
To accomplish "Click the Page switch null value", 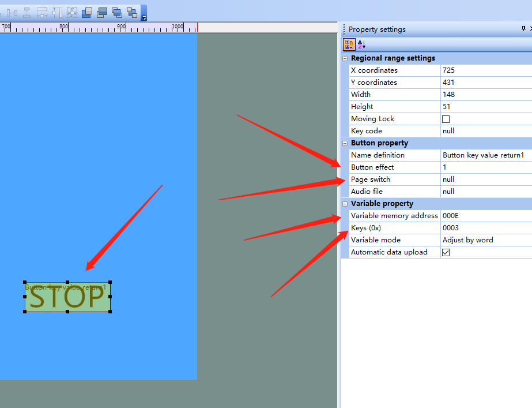I will pos(486,179).
